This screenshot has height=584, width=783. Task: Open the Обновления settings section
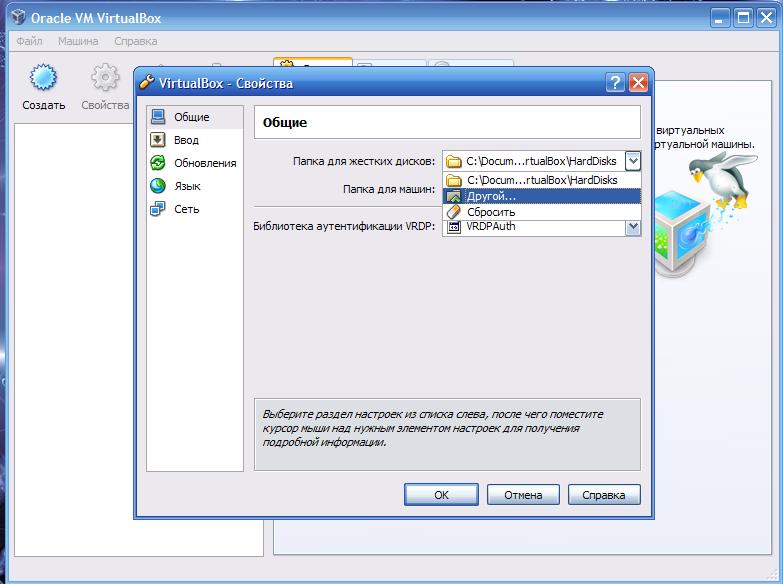coord(195,163)
